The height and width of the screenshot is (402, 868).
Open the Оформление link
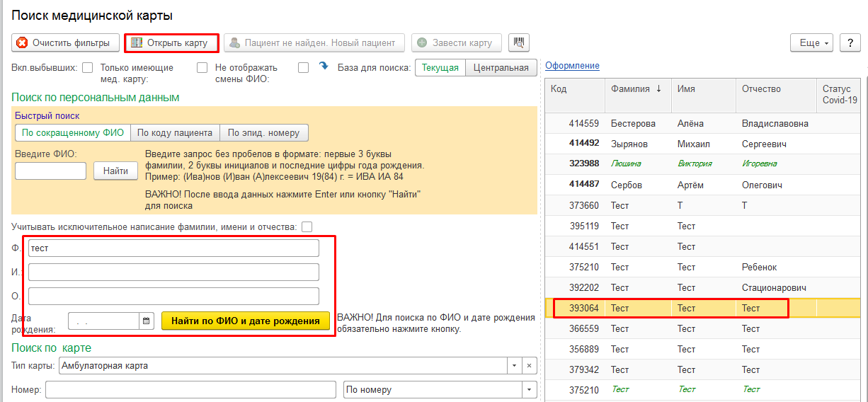[572, 66]
